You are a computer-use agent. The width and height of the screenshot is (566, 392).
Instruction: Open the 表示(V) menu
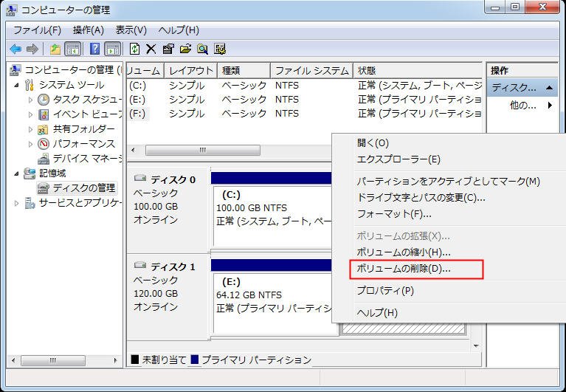tap(131, 30)
